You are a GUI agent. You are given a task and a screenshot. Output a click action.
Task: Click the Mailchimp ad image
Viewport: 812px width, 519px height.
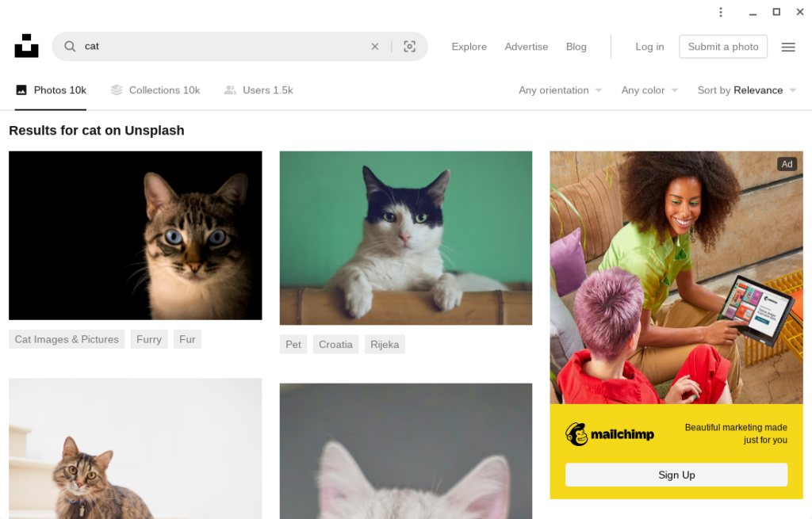click(676, 277)
